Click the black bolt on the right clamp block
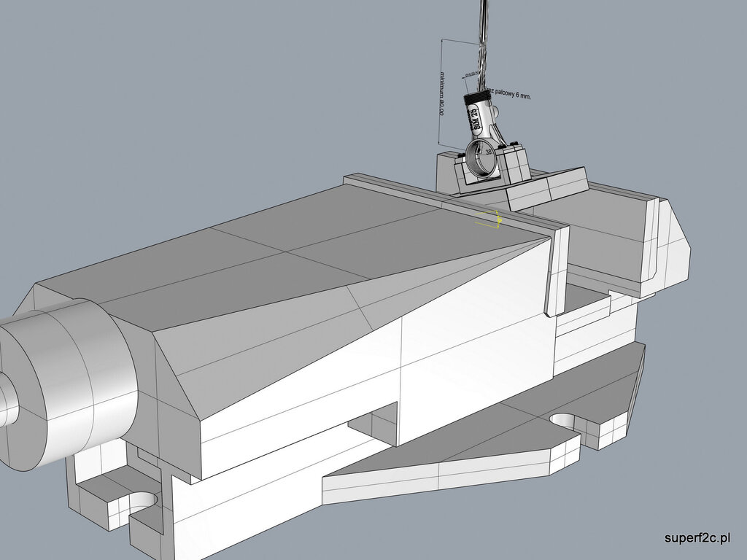 coord(514,142)
